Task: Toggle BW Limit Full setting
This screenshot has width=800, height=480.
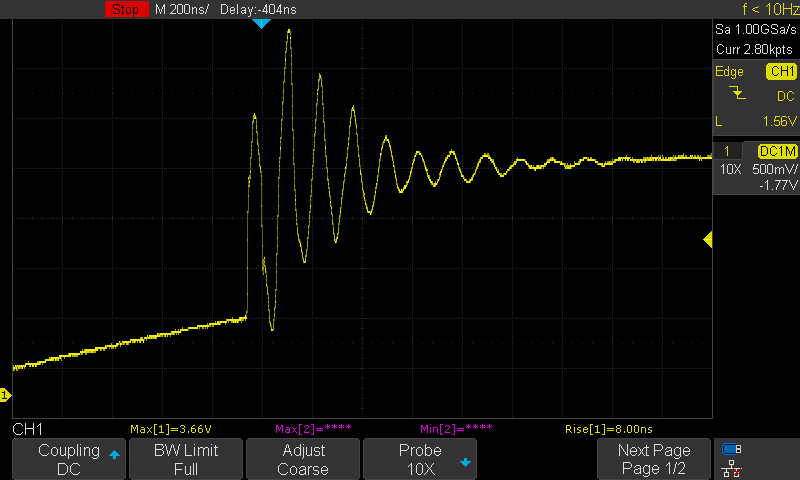Action: [185, 459]
